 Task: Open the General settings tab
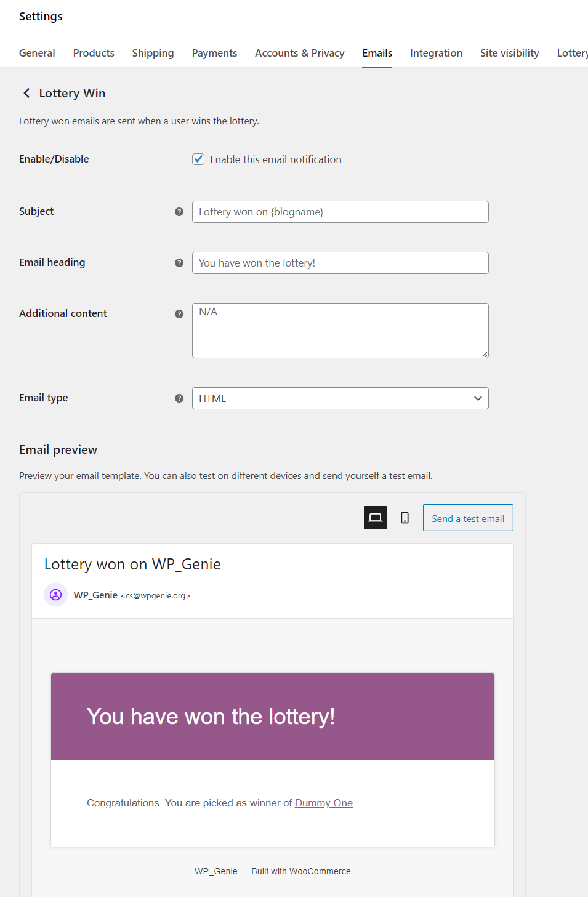37,53
